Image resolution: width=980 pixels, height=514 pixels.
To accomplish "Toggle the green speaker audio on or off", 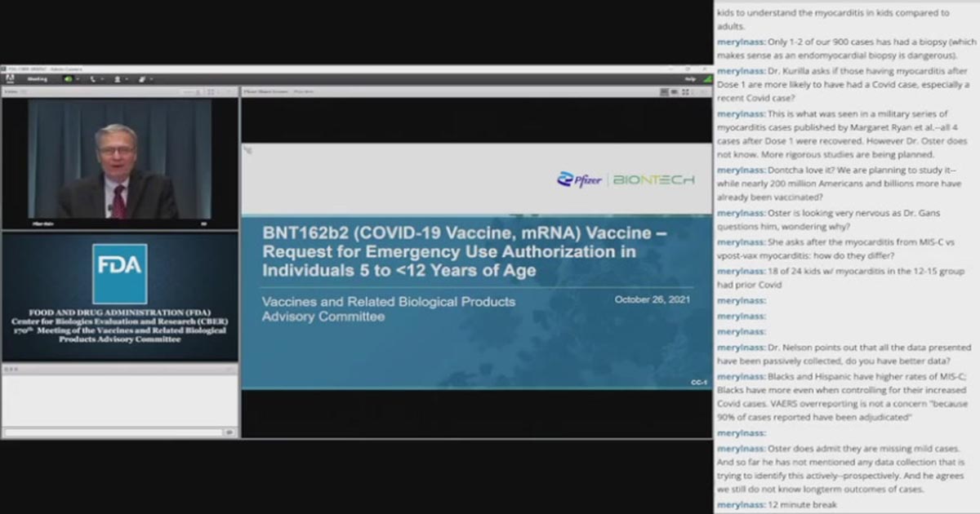I will pyautogui.click(x=68, y=78).
